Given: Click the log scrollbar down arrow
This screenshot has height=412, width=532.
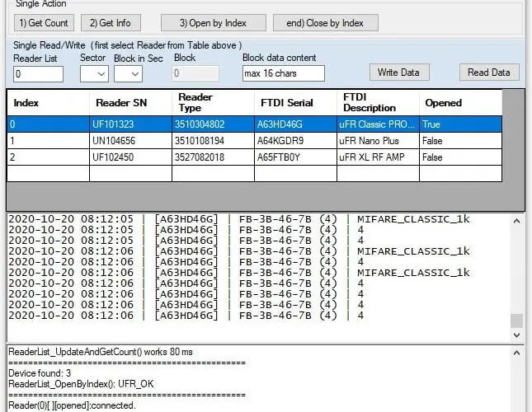Looking at the screenshot, I should click(x=516, y=335).
